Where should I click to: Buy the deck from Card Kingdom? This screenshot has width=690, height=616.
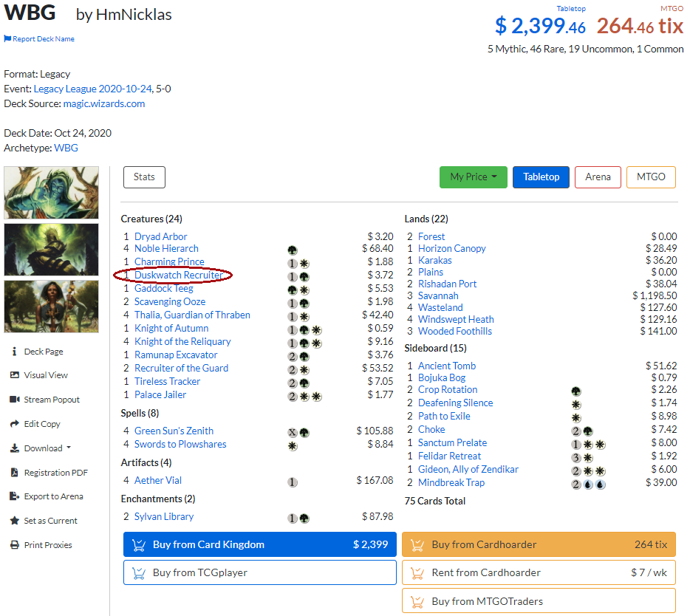tap(259, 544)
